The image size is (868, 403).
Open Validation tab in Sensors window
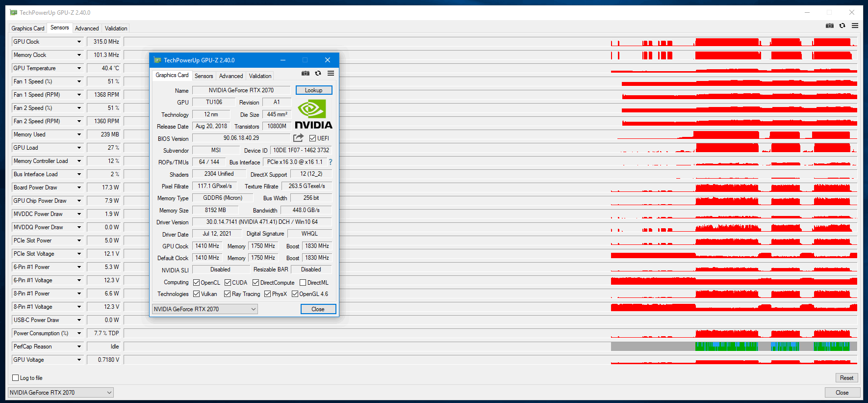(116, 28)
